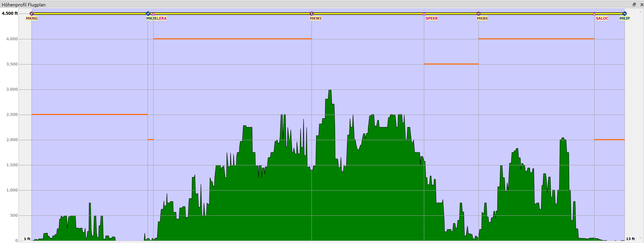Click the LERA waypoint triangle symbol

pyautogui.click(x=153, y=13)
